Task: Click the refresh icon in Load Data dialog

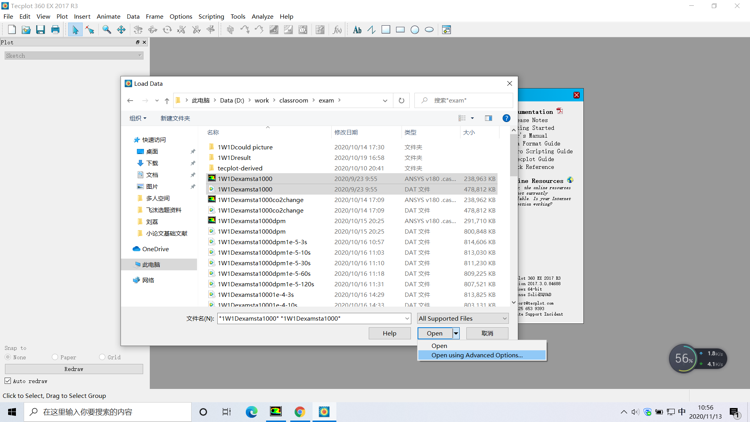Action: [402, 100]
